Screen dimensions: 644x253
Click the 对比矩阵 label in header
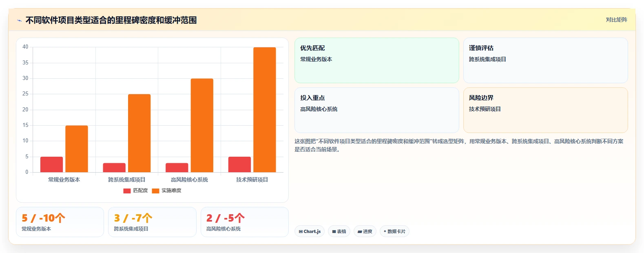point(616,20)
